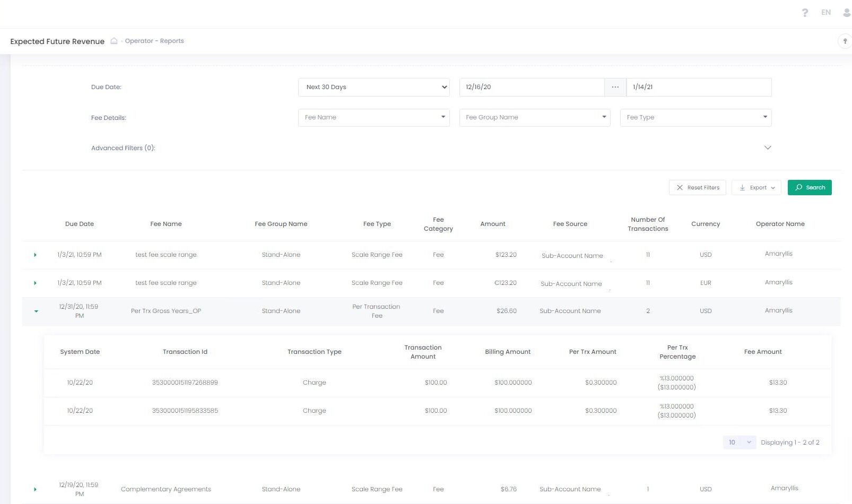
Task: Open the Export menu button
Action: click(756, 187)
